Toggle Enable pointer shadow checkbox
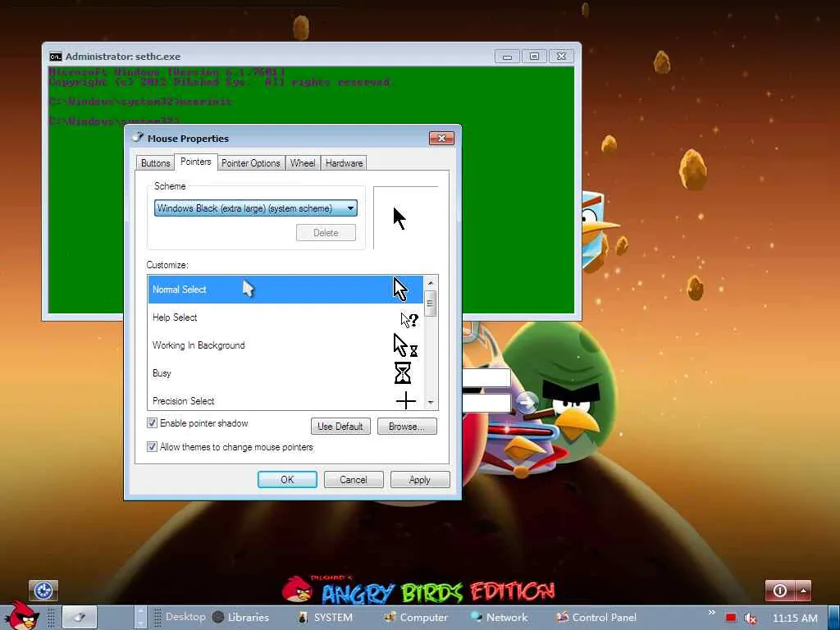 [152, 423]
